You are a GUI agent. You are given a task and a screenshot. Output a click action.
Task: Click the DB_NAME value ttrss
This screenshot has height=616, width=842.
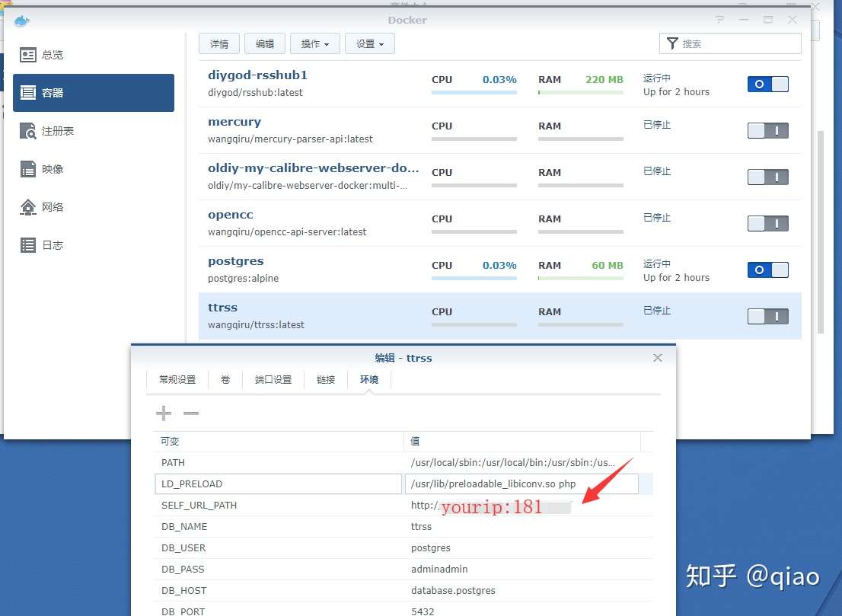422,527
